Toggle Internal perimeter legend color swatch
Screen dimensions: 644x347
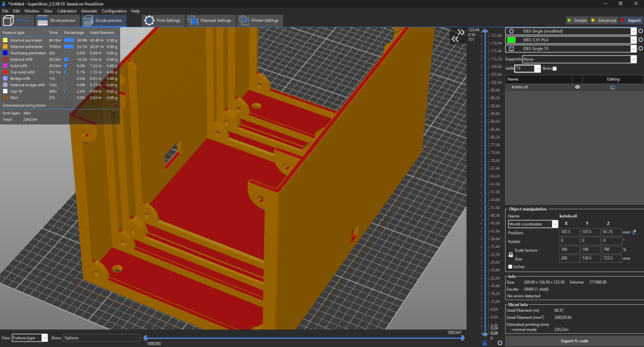click(5, 40)
